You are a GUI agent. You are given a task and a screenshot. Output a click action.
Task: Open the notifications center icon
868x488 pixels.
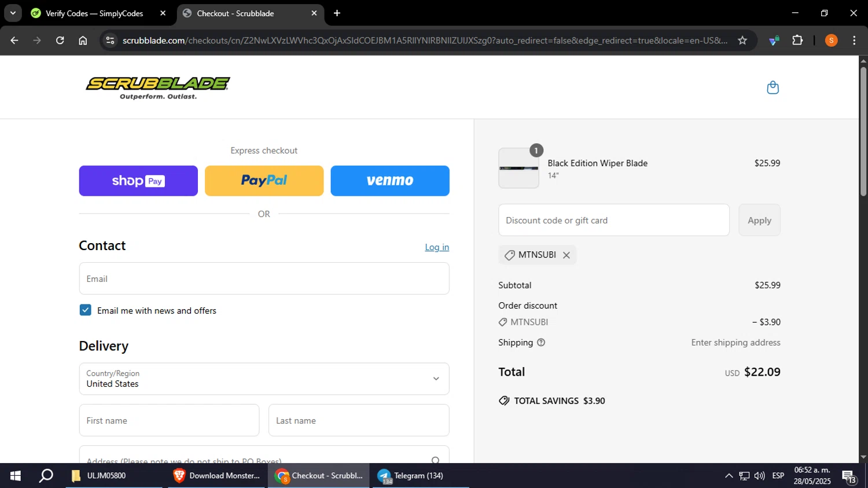pos(849,477)
